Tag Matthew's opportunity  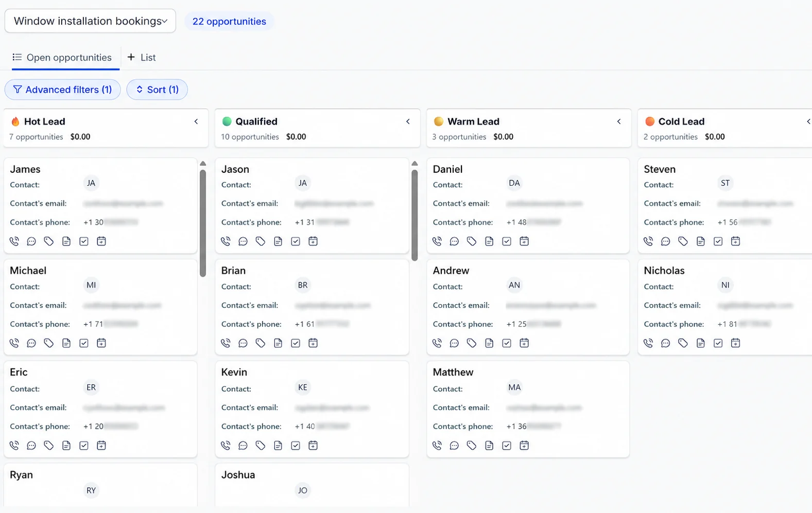472,446
